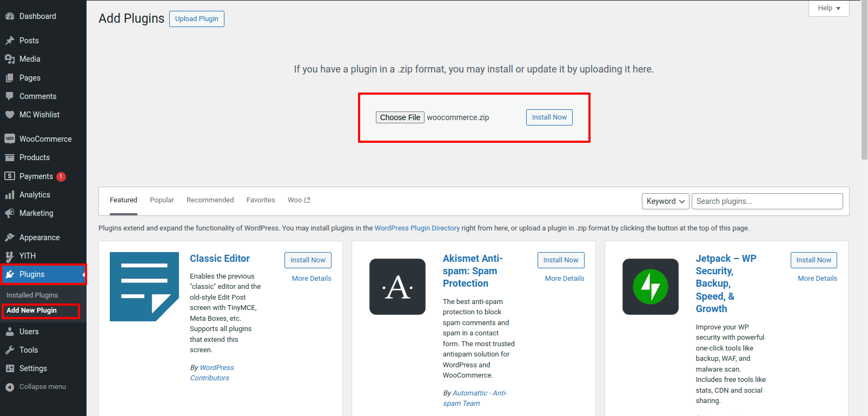Click the Users person icon
The height and width of the screenshot is (416, 868).
10,332
